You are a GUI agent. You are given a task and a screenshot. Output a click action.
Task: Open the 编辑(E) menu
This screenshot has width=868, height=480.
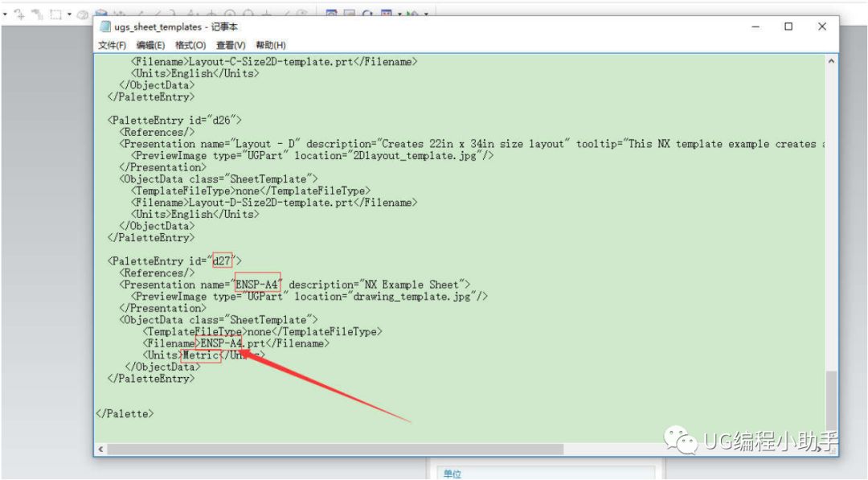150,45
